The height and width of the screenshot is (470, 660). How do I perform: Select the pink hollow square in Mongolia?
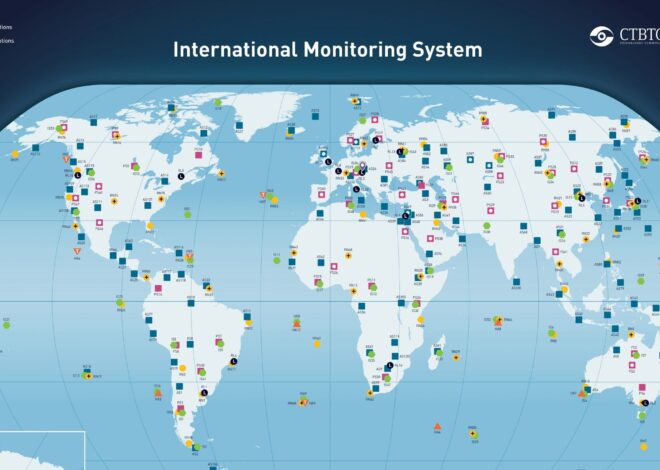click(x=574, y=169)
